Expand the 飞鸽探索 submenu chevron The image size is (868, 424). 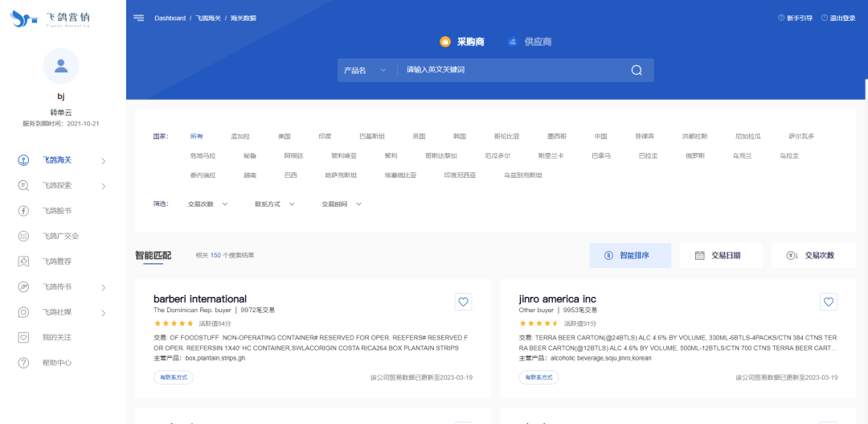point(104,186)
